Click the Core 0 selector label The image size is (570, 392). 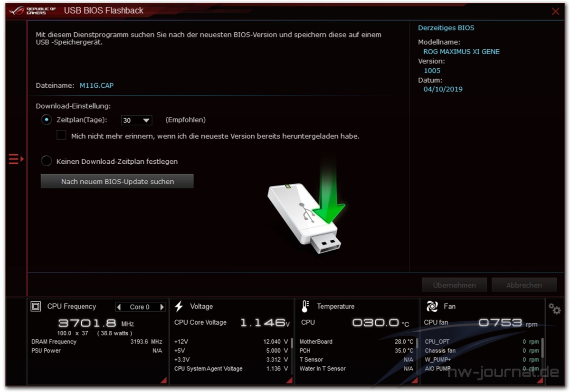point(140,307)
